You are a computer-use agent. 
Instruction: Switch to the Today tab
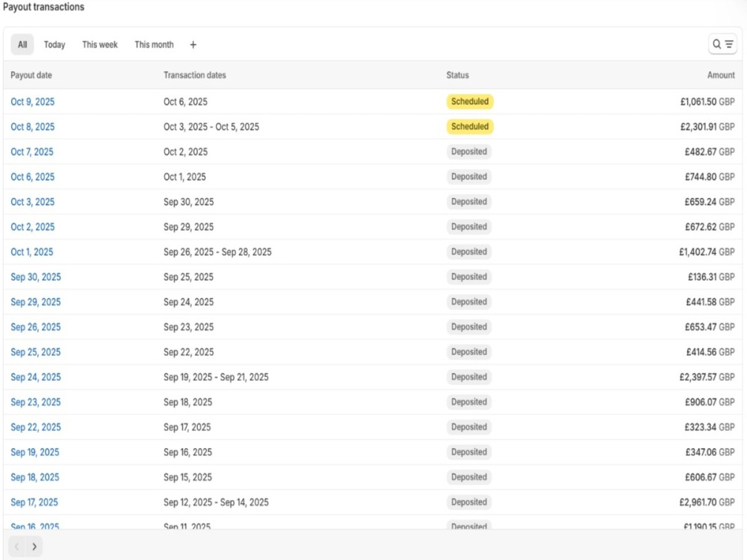55,44
